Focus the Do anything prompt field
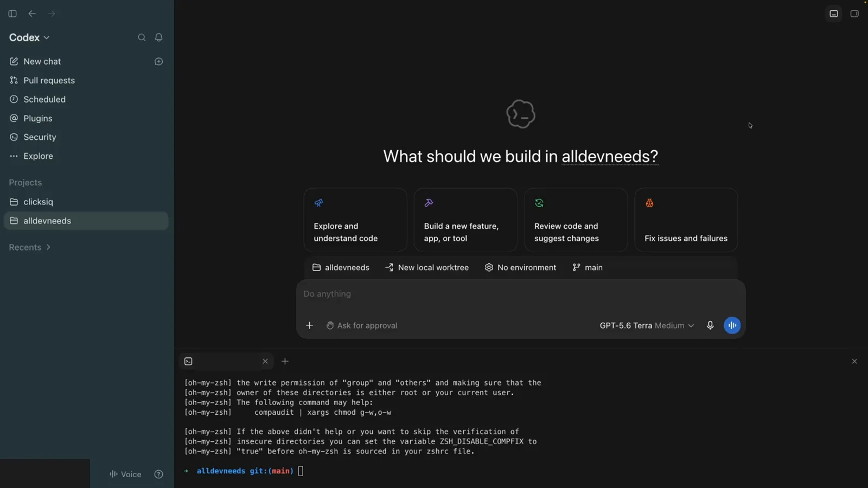 pyautogui.click(x=521, y=294)
